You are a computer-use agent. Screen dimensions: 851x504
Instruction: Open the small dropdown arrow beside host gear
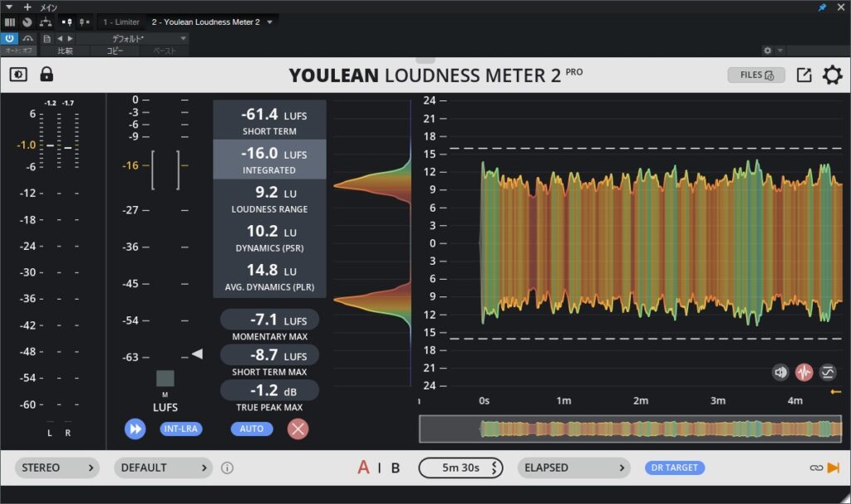click(x=780, y=51)
